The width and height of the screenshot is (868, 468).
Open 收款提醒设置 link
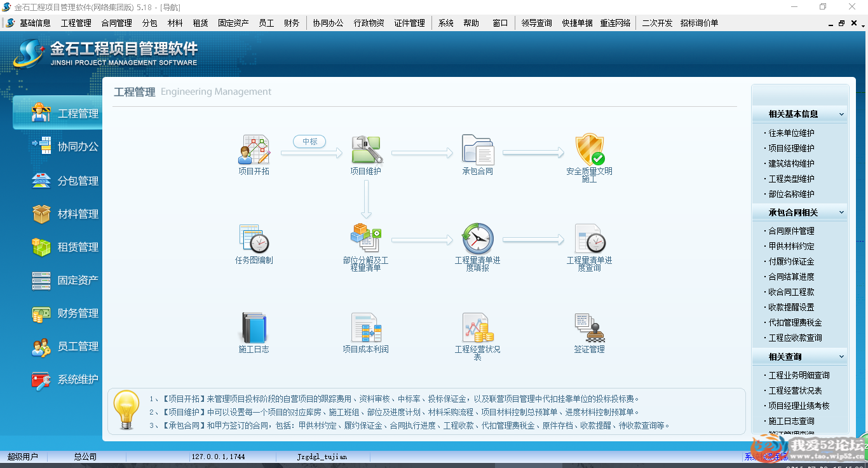click(792, 308)
